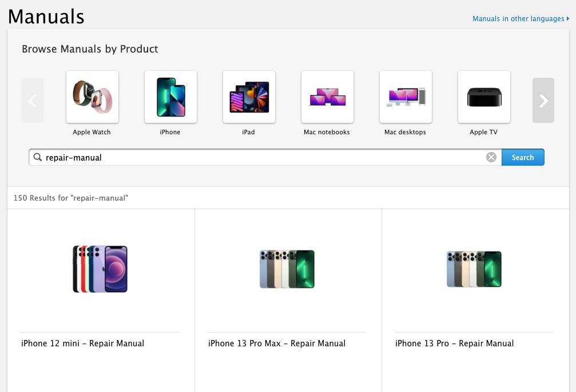The height and width of the screenshot is (392, 576).
Task: Click the Manuals page heading
Action: pos(45,16)
